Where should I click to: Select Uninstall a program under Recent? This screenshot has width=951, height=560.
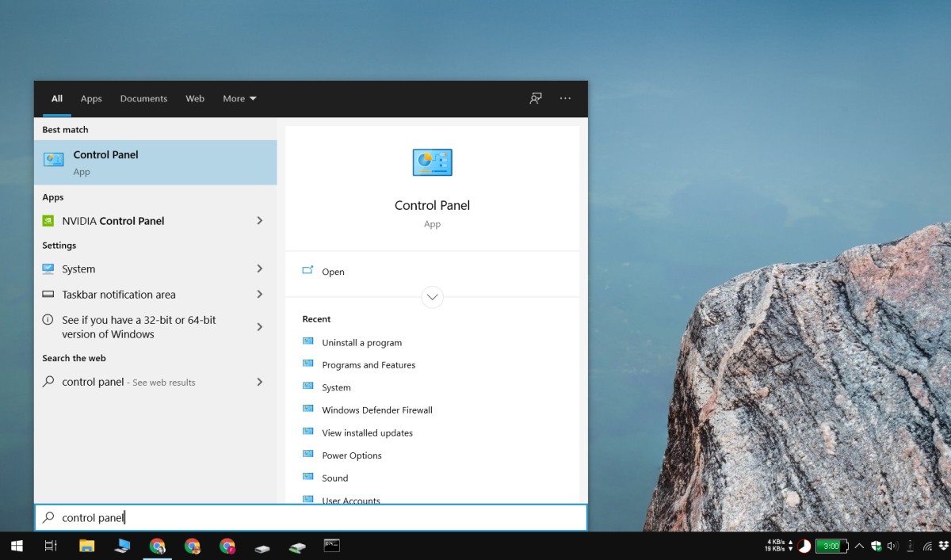click(x=361, y=342)
